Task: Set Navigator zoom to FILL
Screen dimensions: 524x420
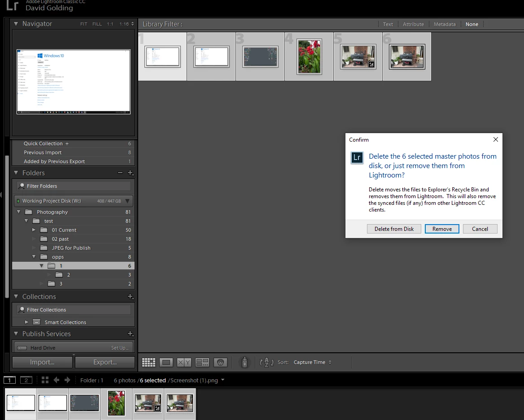Action: (97, 24)
